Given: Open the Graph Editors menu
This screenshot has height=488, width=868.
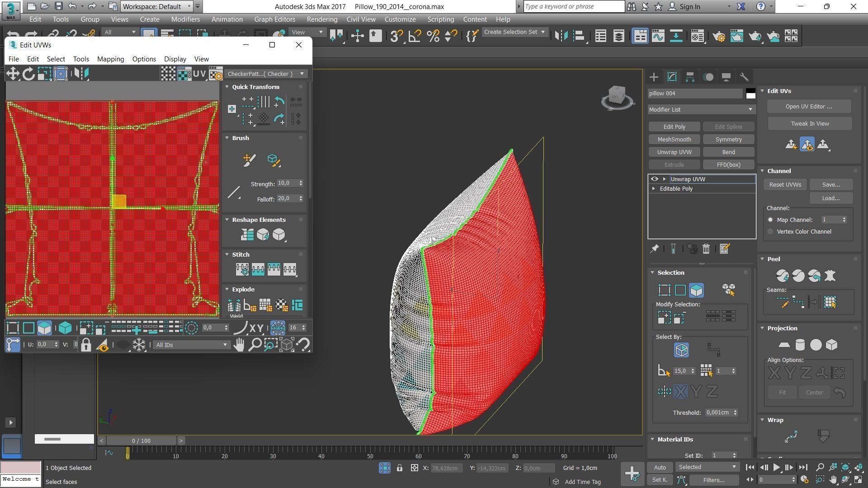Looking at the screenshot, I should pyautogui.click(x=274, y=19).
